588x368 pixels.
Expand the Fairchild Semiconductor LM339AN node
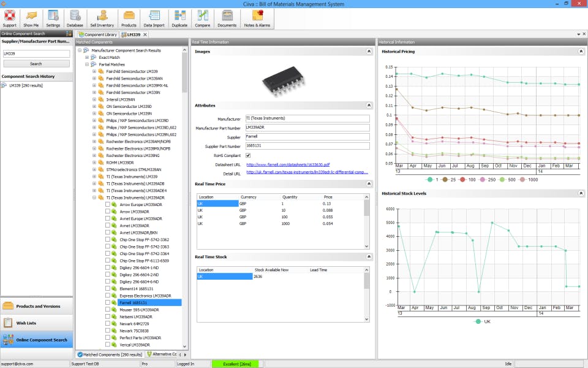[x=94, y=79]
